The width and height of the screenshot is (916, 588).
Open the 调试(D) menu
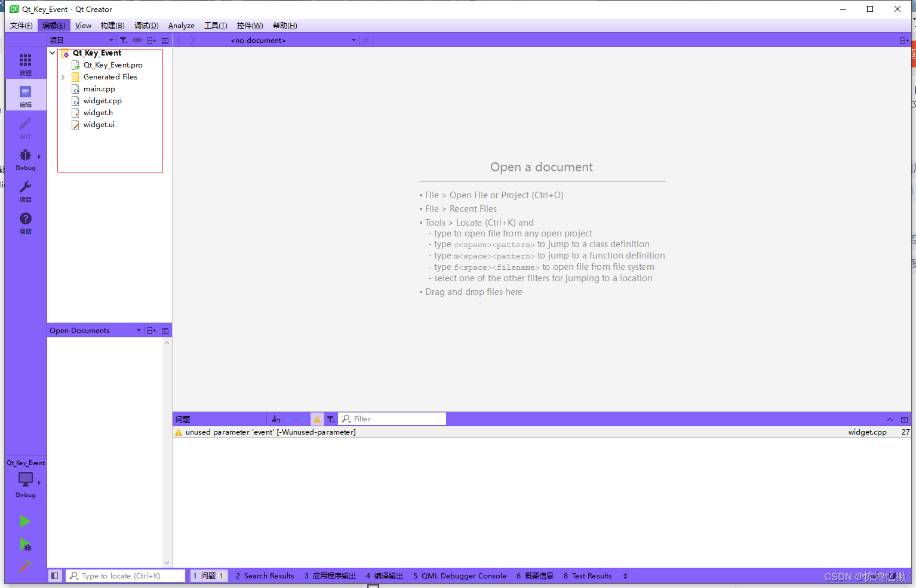pos(146,25)
